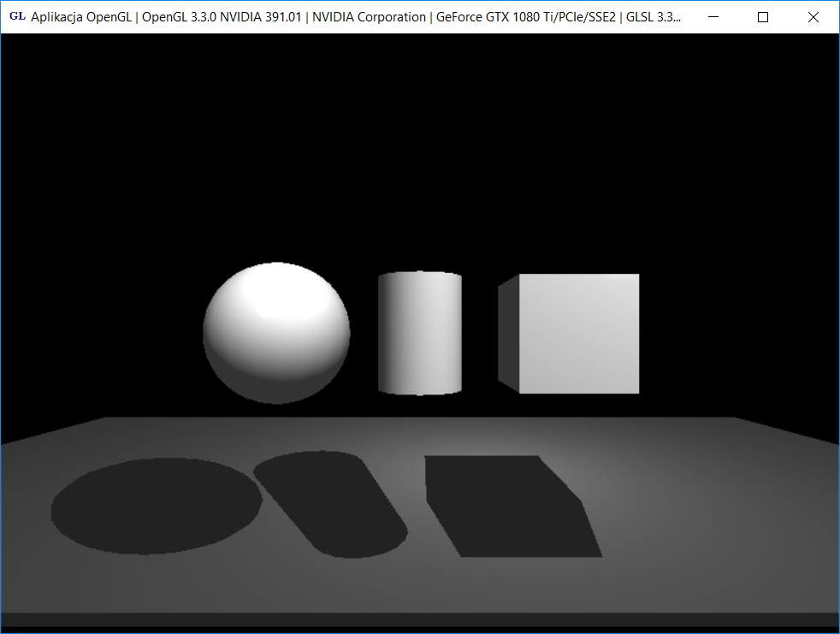Minimize the Aplikacja OpenGL window

pyautogui.click(x=714, y=17)
